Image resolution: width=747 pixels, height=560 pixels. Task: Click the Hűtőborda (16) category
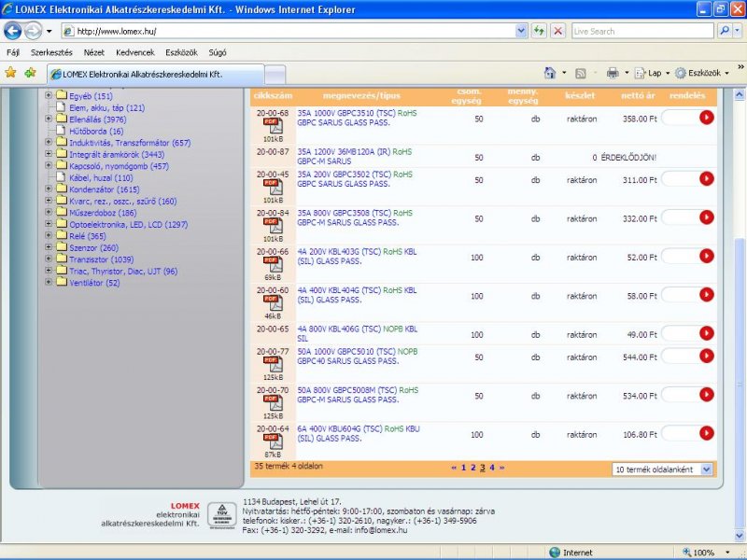96,131
